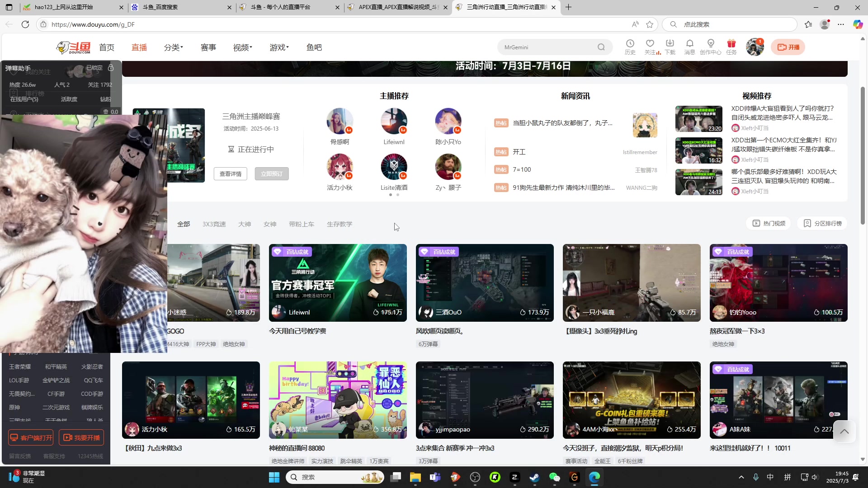The image size is (868, 488).
Task: Click streamer avatar 陈小只Yo
Action: [x=448, y=121]
